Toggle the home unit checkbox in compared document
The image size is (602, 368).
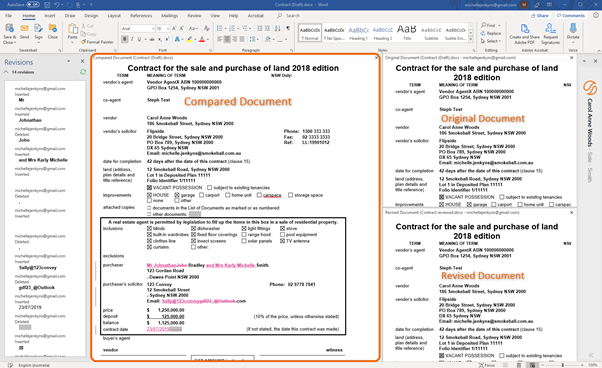tap(228, 195)
